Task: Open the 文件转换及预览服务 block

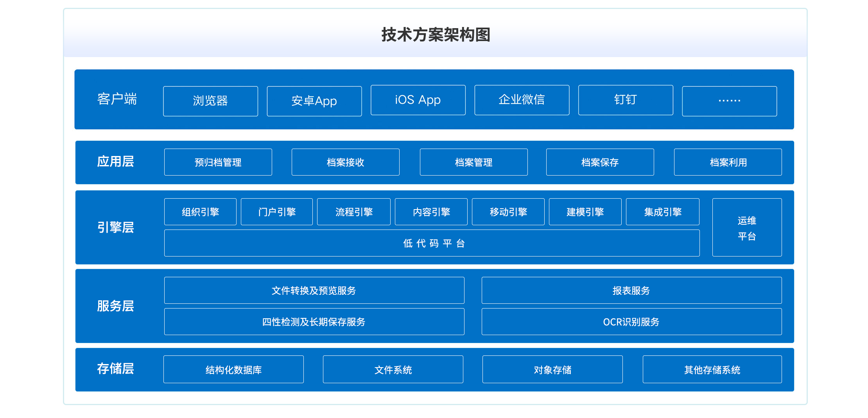Action: [314, 290]
